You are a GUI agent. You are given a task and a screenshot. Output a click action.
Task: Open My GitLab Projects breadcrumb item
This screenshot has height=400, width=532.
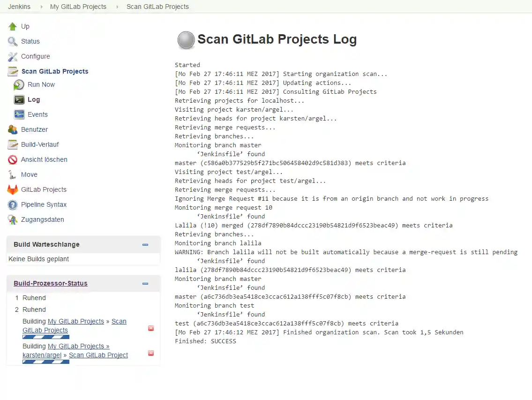78,7
